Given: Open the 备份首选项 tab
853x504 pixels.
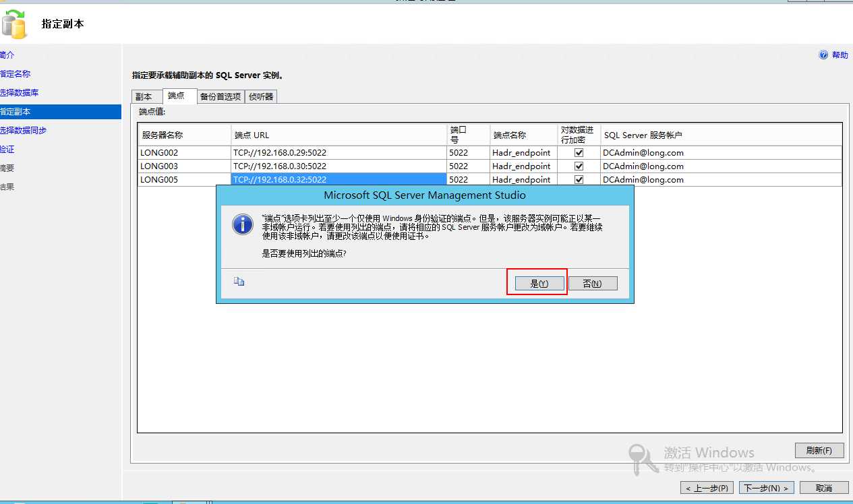Looking at the screenshot, I should click(220, 96).
